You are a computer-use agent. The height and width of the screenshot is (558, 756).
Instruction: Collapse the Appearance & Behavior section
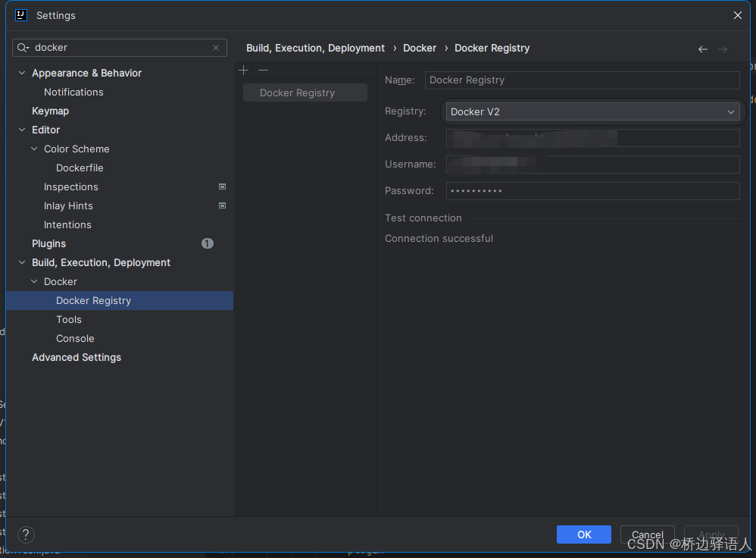(22, 73)
